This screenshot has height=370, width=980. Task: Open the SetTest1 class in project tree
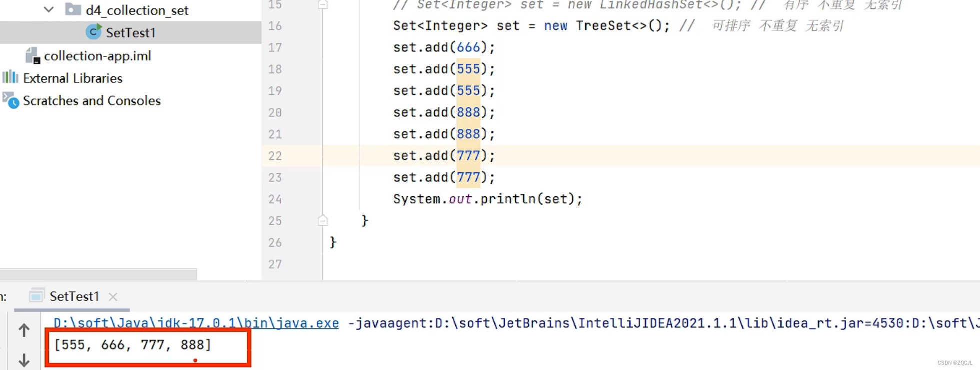tap(130, 32)
